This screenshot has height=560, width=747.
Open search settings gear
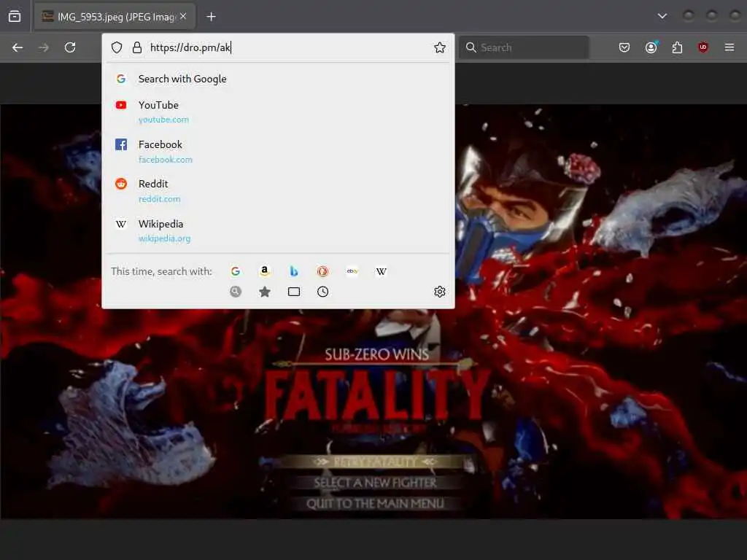point(440,292)
